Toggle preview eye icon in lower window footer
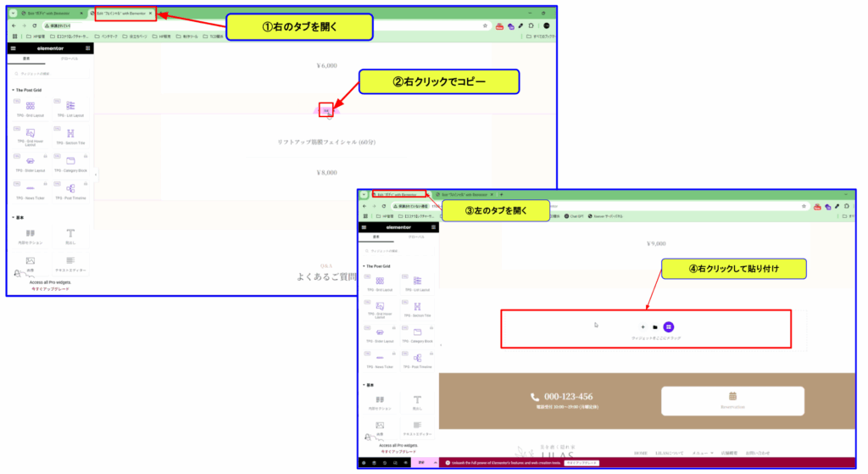The width and height of the screenshot is (868, 474). click(x=406, y=463)
